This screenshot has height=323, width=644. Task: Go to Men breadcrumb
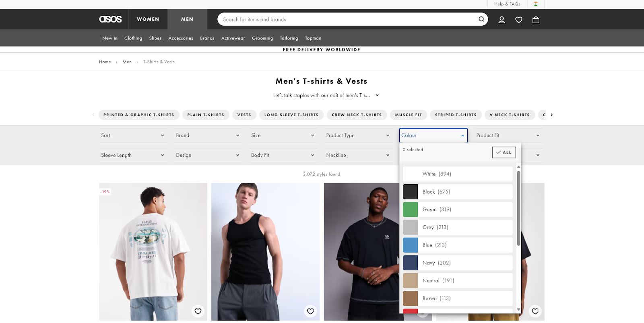(127, 62)
